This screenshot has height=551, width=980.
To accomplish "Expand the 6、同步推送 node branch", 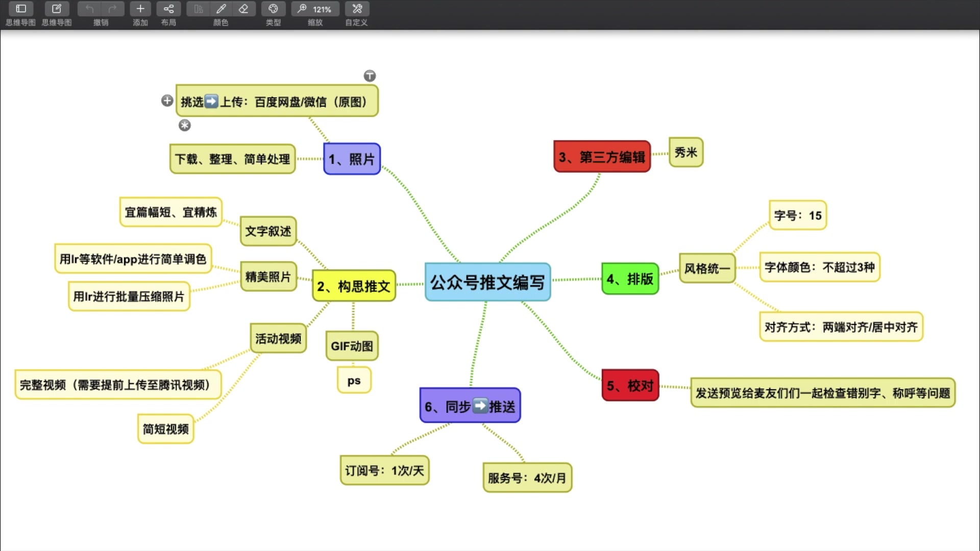I will 469,406.
